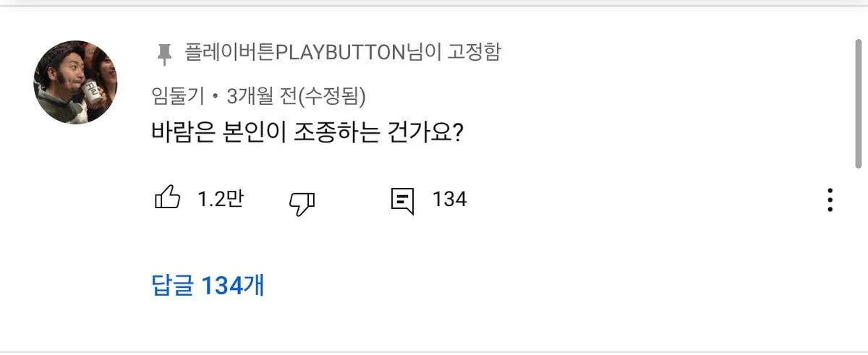This screenshot has width=868, height=355.
Task: Click the 134 reply count number
Action: (x=449, y=199)
